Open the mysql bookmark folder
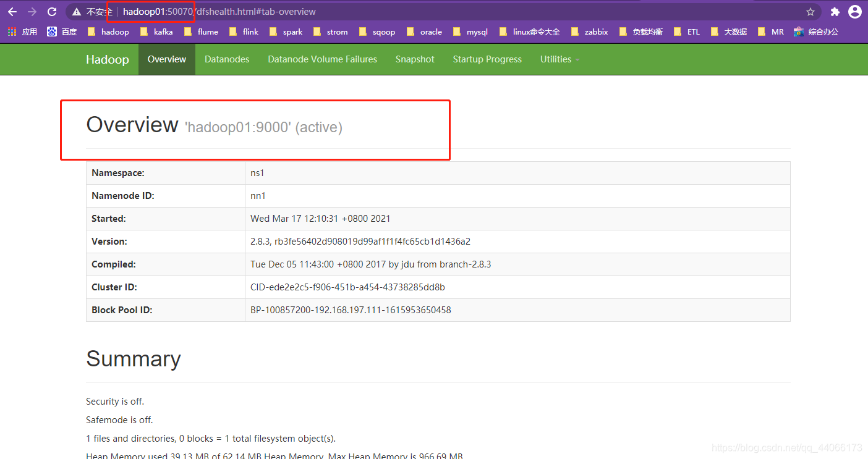868x459 pixels. click(x=470, y=32)
